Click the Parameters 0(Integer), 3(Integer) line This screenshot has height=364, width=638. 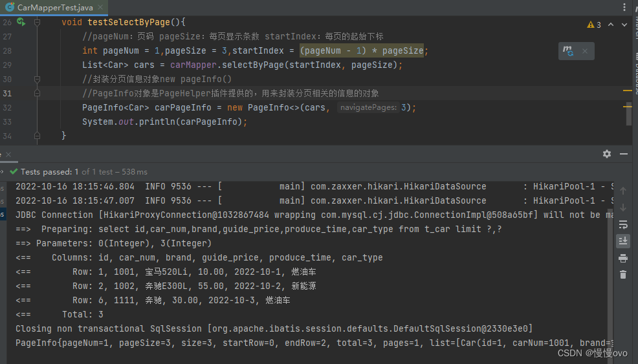tap(113, 243)
